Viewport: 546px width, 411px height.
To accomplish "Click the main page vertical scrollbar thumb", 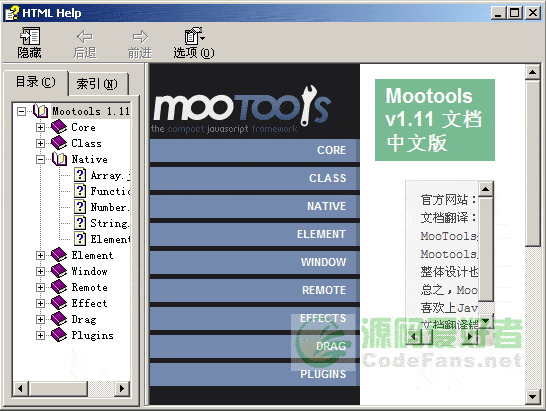I will (x=532, y=163).
